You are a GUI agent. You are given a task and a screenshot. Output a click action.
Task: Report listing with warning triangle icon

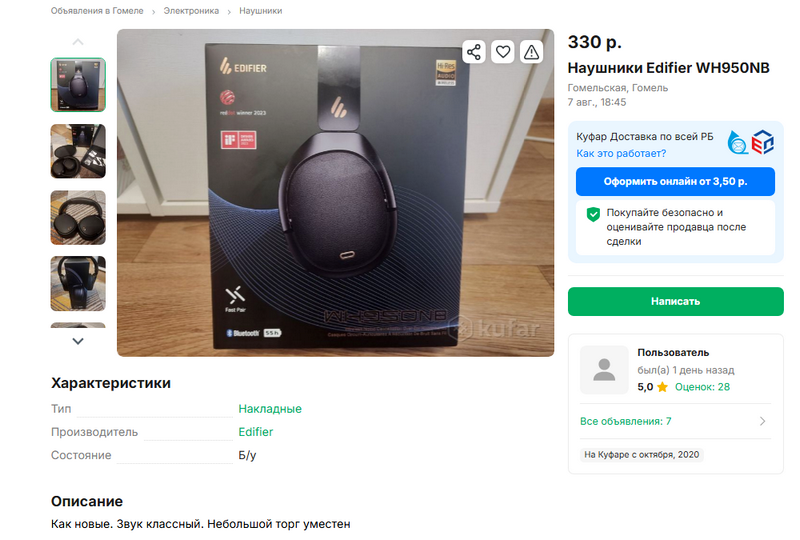[532, 52]
